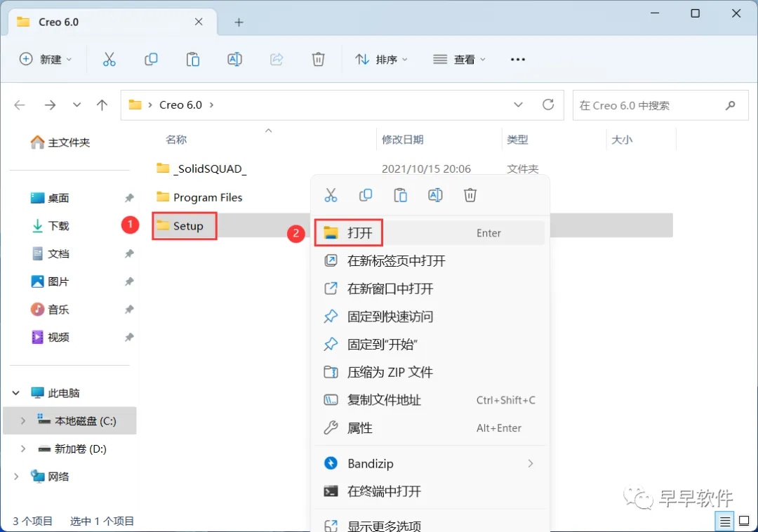Click the pin icon next to 音乐
The width and height of the screenshot is (758, 532).
click(x=129, y=310)
